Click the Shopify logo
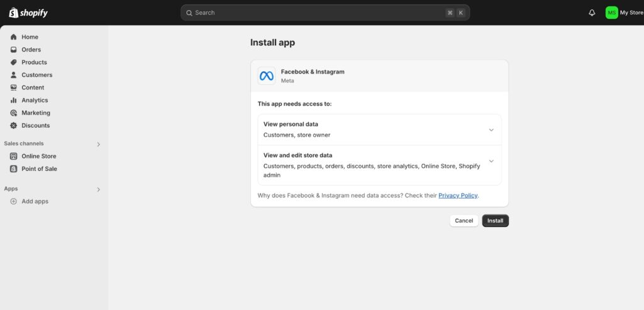Viewport: 644px width, 310px height. (x=28, y=13)
